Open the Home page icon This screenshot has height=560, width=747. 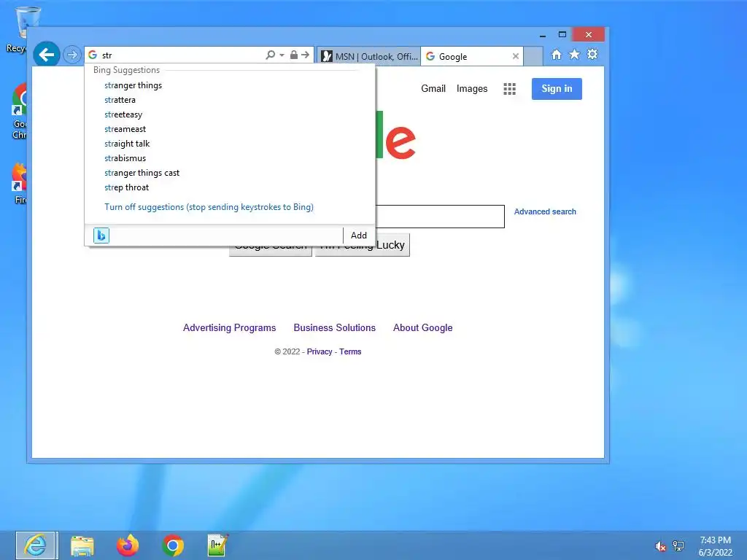click(x=557, y=54)
